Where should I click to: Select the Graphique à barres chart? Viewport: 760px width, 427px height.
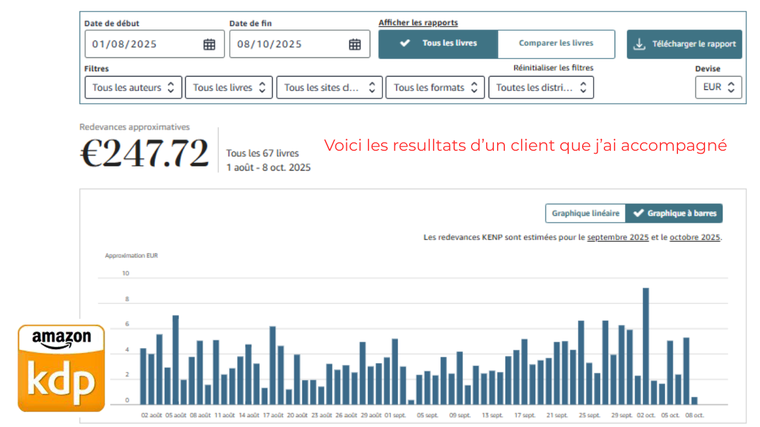[674, 213]
